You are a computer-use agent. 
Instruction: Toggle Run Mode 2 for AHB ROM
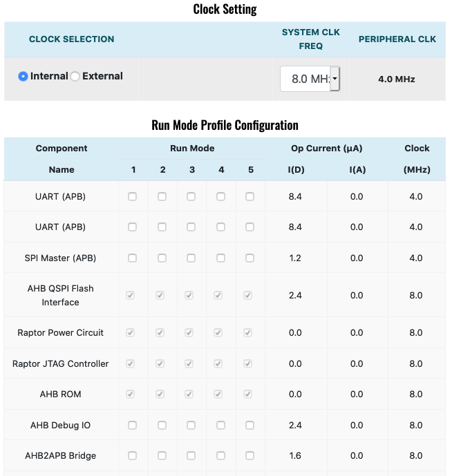(x=160, y=394)
